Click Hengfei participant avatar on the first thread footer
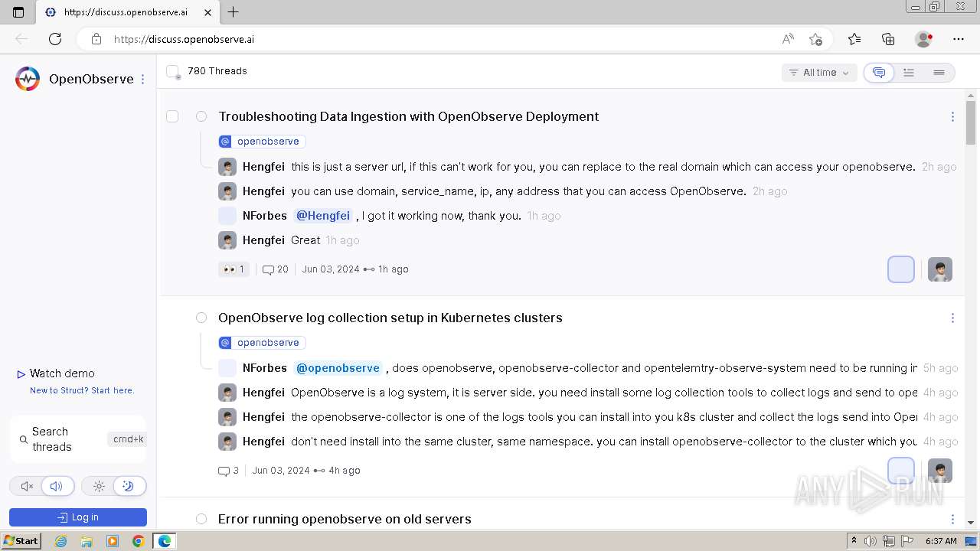 [940, 269]
